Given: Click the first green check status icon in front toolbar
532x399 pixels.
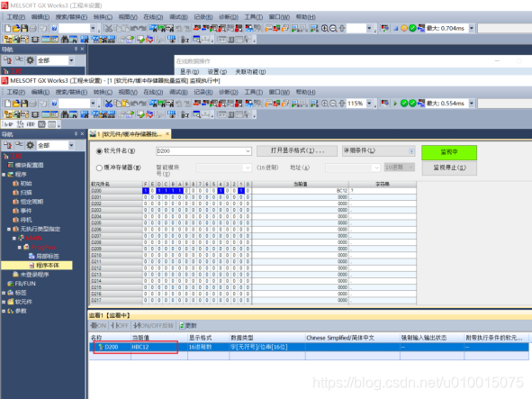Looking at the screenshot, I should pos(404,104).
